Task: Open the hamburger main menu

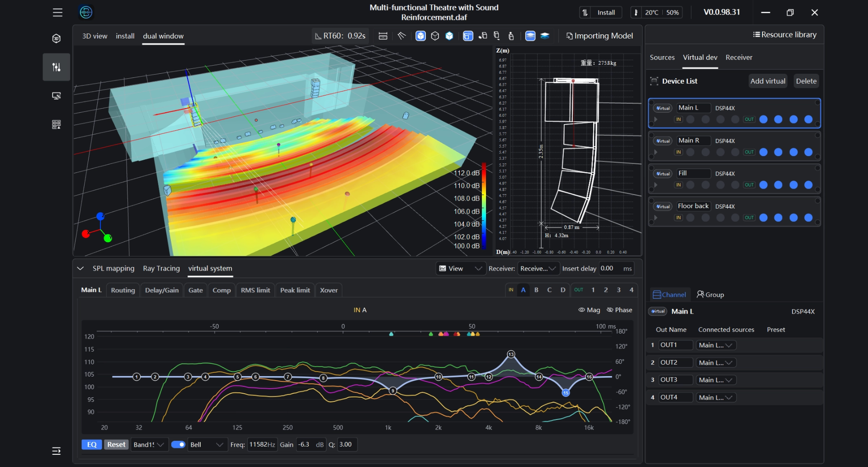Action: click(x=57, y=13)
